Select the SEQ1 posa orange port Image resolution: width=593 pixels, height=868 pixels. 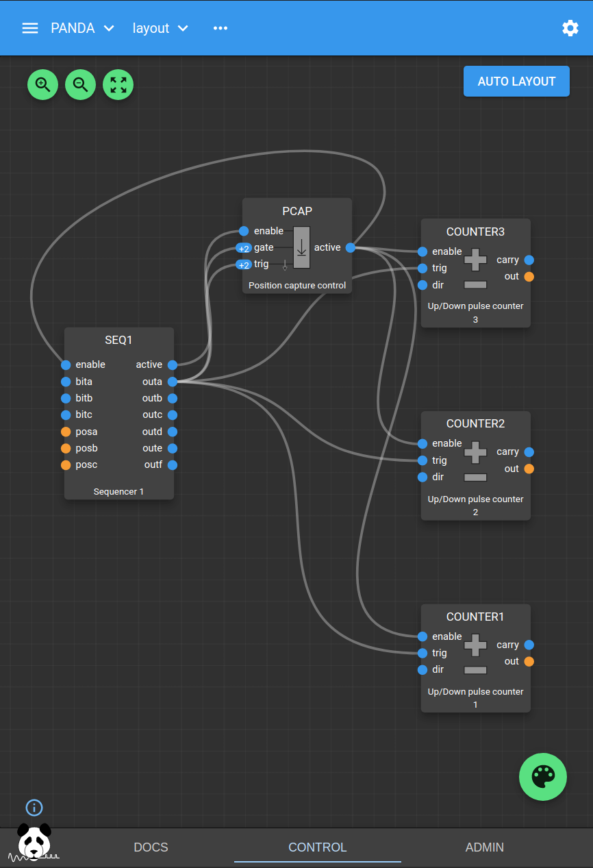66,432
